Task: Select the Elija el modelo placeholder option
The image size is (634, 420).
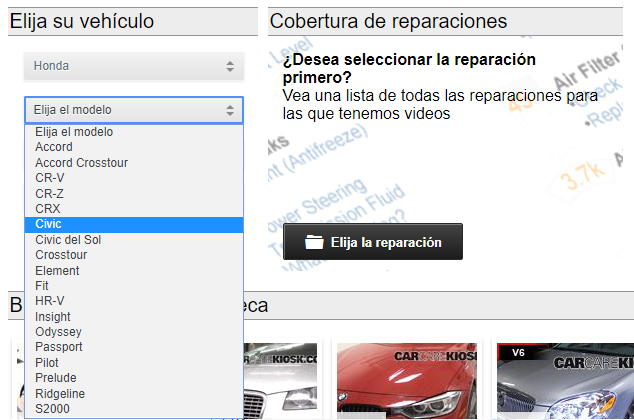Action: [x=134, y=132]
